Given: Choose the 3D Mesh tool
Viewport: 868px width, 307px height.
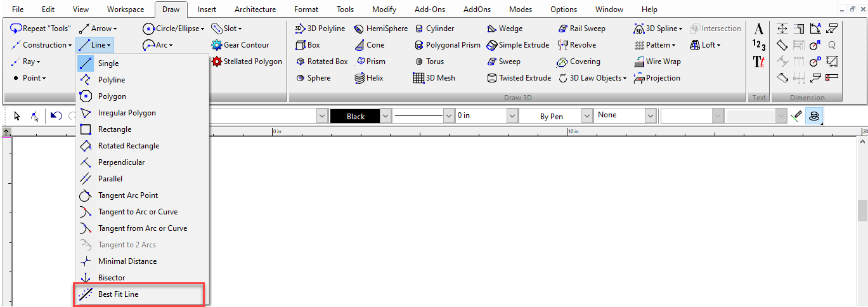Looking at the screenshot, I should (x=434, y=78).
